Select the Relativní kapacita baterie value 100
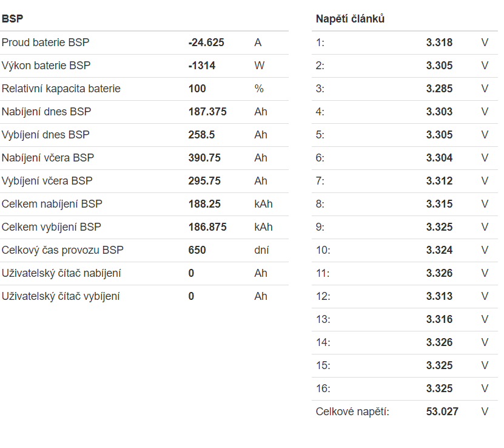The width and height of the screenshot is (504, 448). pyautogui.click(x=197, y=89)
